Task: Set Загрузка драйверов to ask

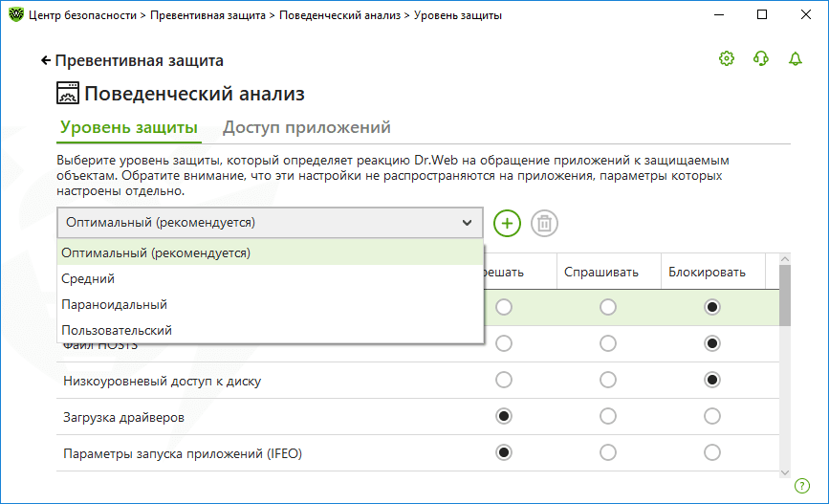Action: tap(608, 416)
